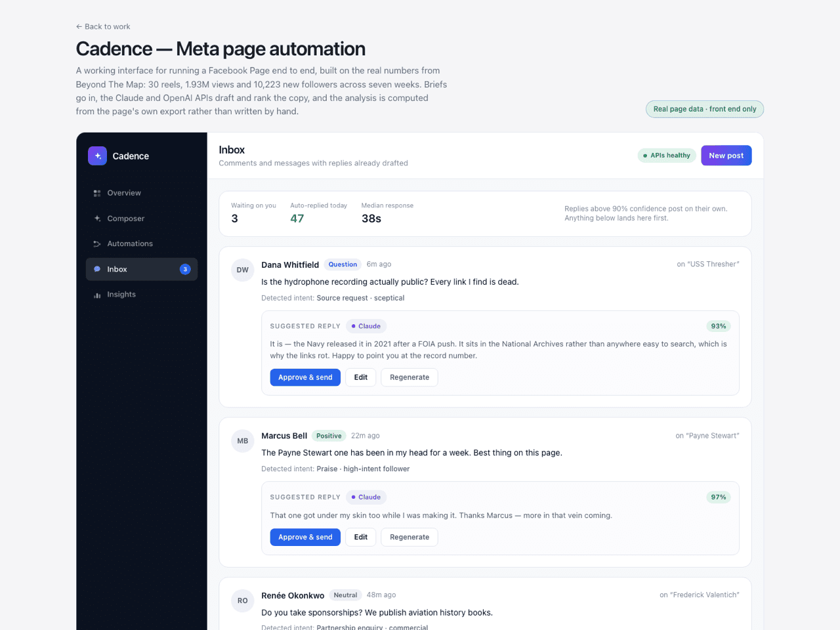Screen dimensions: 840x630
Task: Click the 22m ago timestamp
Action: click(x=366, y=436)
